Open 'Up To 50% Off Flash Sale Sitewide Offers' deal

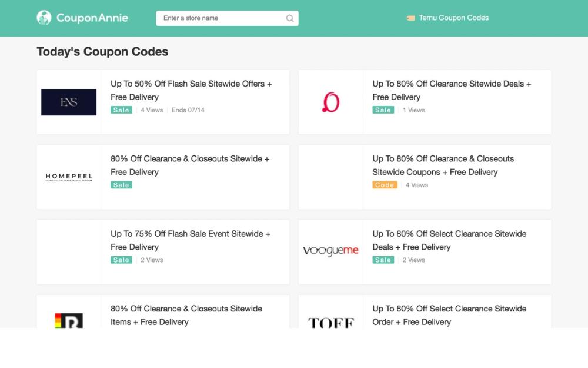[x=191, y=90]
